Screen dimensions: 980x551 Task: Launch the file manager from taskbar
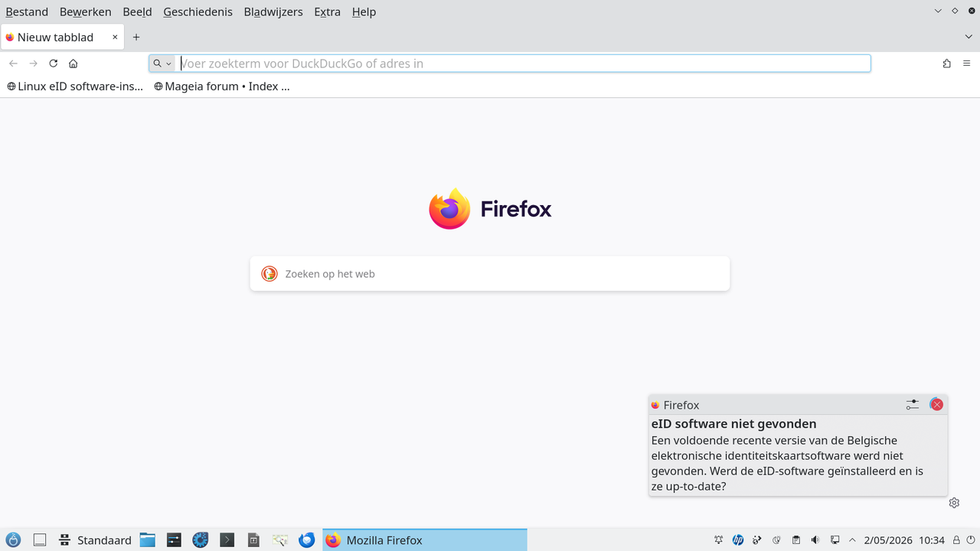point(147,540)
